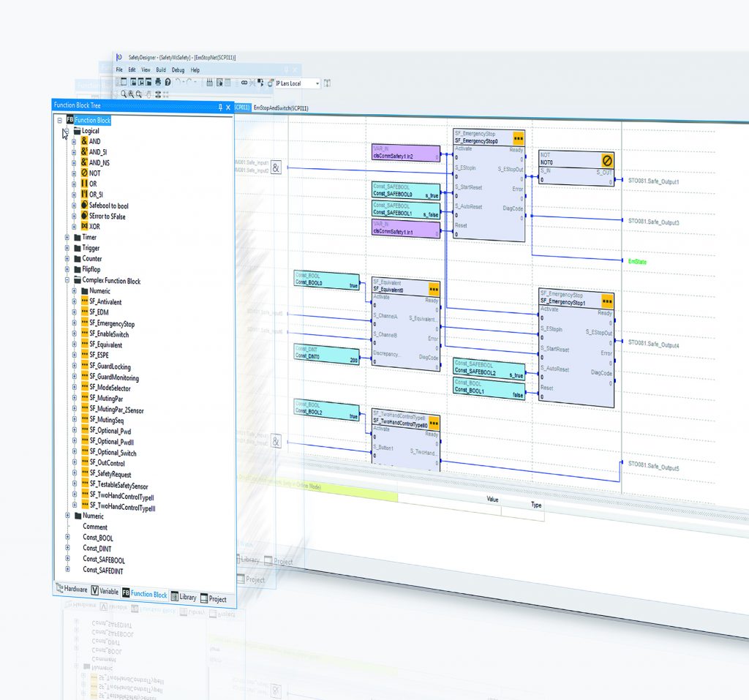Select the NOT logic block icon

point(84,173)
